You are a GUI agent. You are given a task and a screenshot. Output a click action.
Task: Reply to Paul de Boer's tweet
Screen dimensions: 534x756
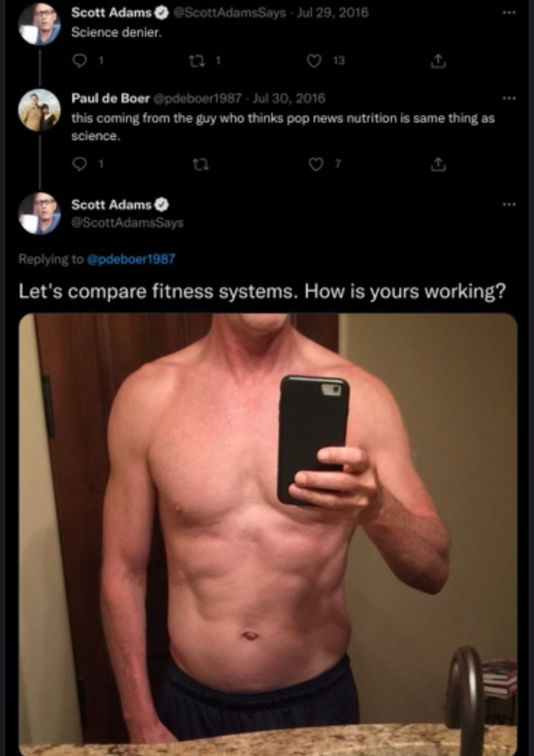click(80, 164)
